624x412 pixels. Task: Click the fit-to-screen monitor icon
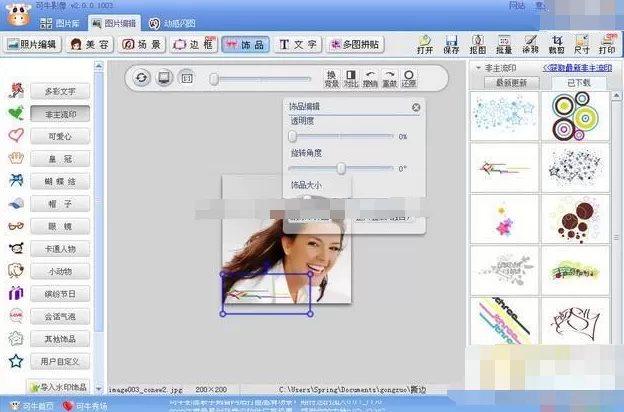coord(164,78)
